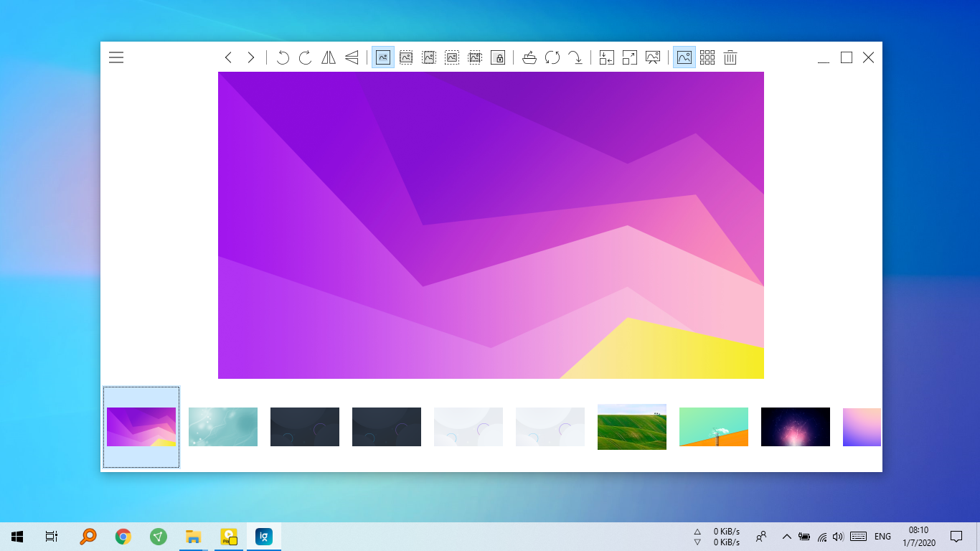Switch to full screen view

(630, 57)
